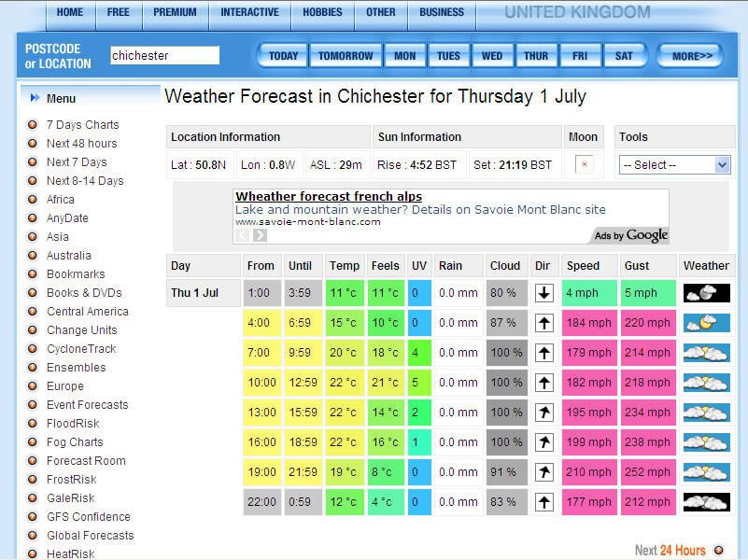Open the PREMIUM menu
This screenshot has height=560, width=748.
175,12
